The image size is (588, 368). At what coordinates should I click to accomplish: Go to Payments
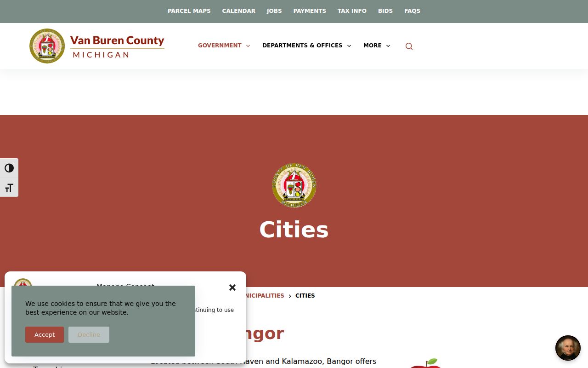(x=310, y=11)
